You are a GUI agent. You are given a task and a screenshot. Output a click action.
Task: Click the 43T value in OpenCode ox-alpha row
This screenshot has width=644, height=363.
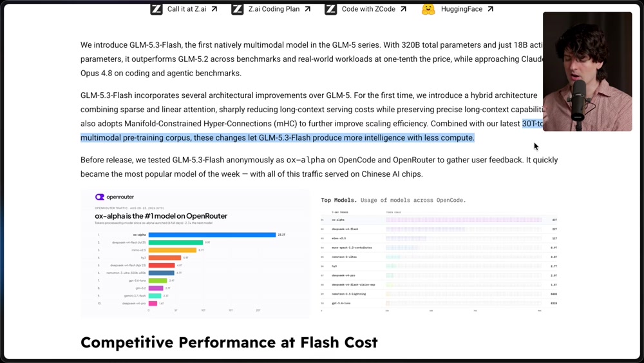click(554, 220)
